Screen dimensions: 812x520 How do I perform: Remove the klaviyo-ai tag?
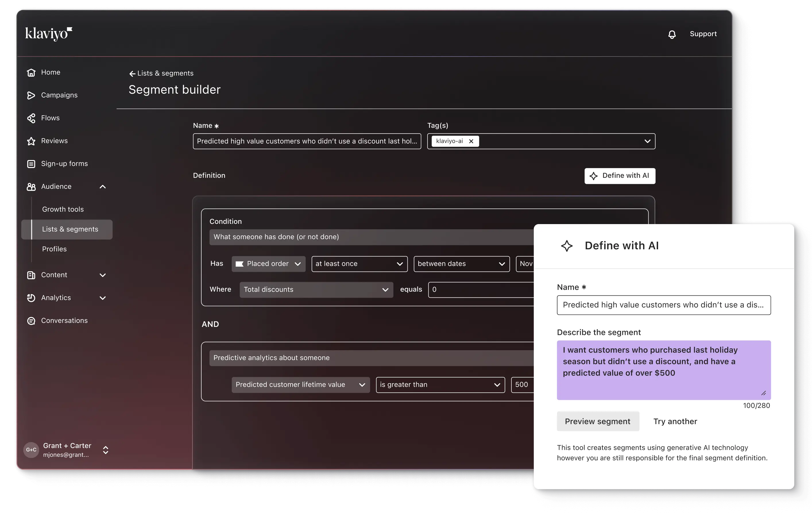(471, 141)
